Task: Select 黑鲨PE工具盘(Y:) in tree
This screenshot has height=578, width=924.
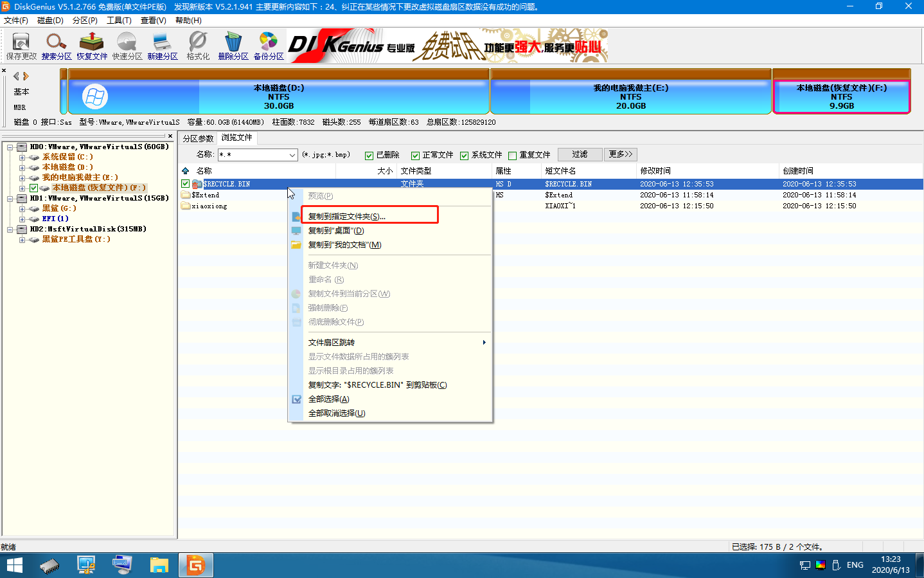Action: point(76,240)
